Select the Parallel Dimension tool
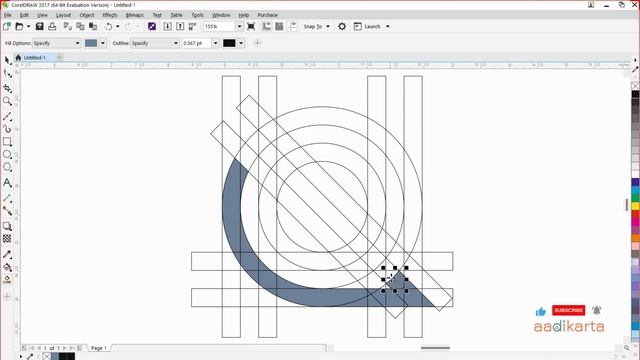The height and width of the screenshot is (360, 640). [x=7, y=198]
